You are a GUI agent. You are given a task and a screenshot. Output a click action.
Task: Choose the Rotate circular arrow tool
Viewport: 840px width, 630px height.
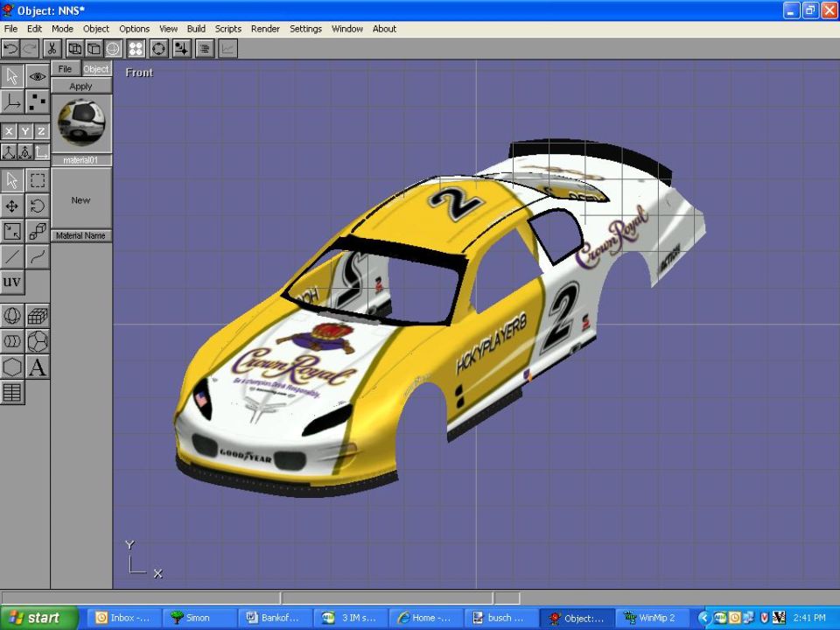pos(37,206)
